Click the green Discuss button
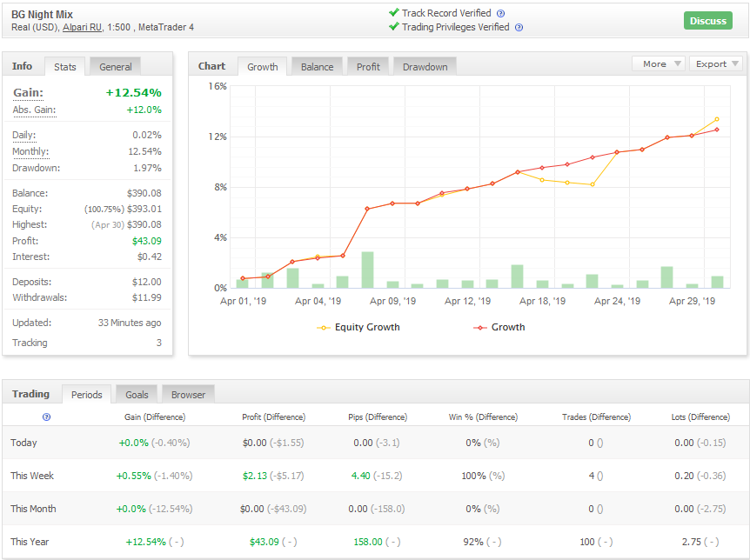Viewport: 750px width, 560px height. click(x=708, y=21)
